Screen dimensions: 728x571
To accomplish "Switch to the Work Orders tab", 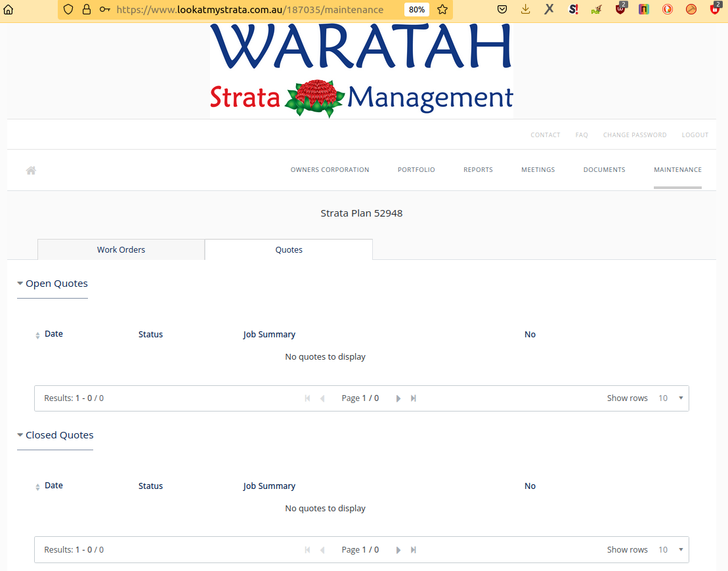I will point(121,250).
